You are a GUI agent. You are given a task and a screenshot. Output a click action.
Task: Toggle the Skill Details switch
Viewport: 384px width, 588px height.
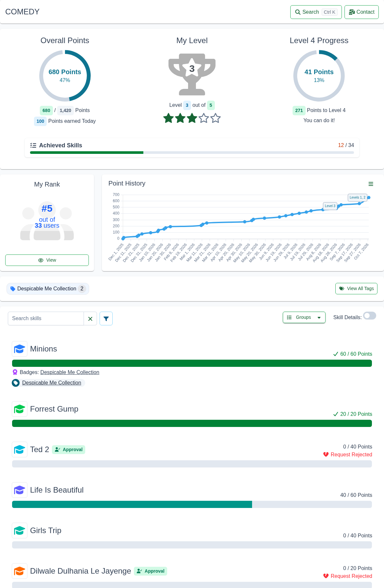coord(370,316)
